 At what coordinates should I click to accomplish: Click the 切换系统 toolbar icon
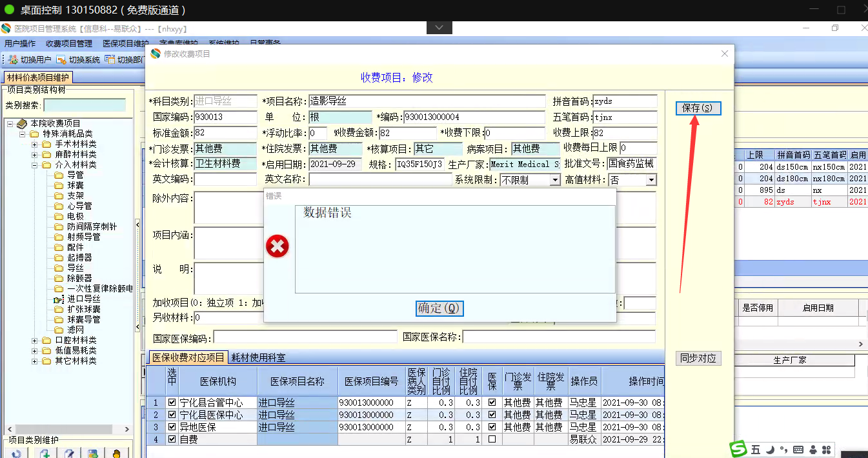tap(61, 60)
